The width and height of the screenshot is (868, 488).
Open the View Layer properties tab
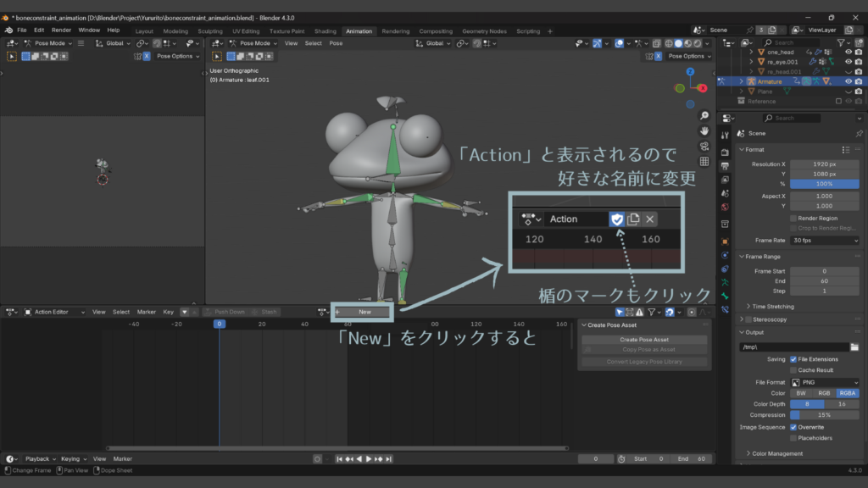point(725,180)
